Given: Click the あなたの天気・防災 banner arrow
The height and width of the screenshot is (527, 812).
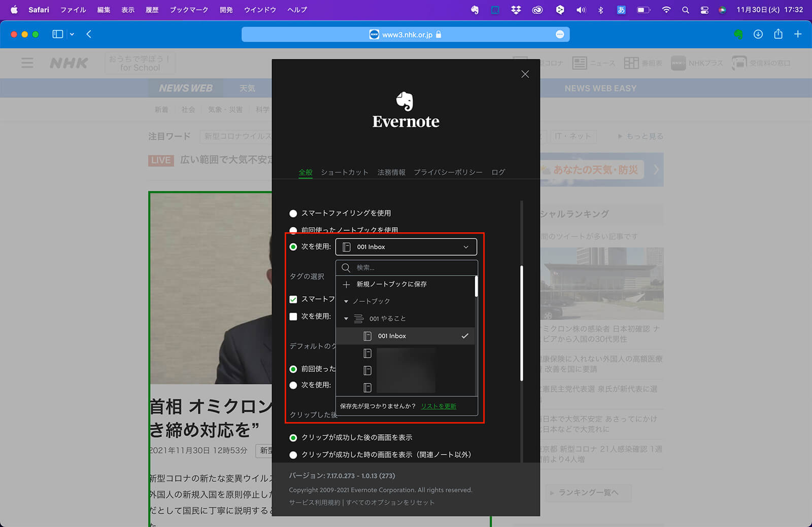Looking at the screenshot, I should point(656,169).
